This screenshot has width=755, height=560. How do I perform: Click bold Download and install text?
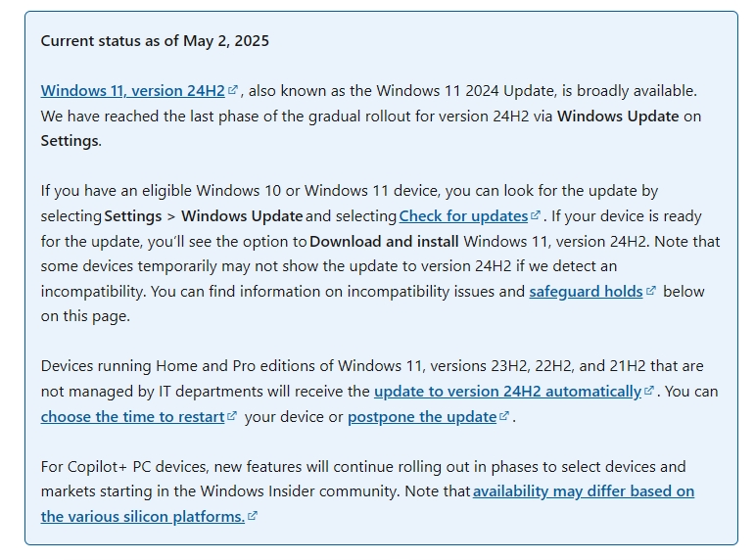tap(384, 241)
